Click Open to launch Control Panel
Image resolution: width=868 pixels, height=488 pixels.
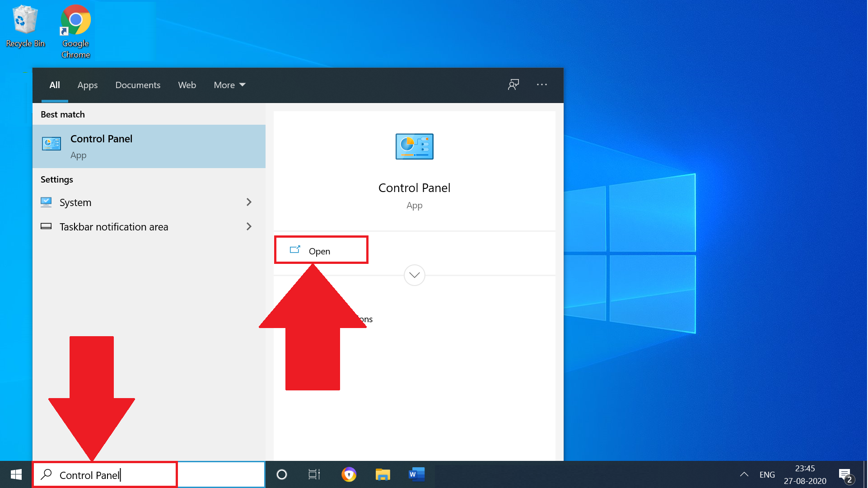click(x=320, y=250)
